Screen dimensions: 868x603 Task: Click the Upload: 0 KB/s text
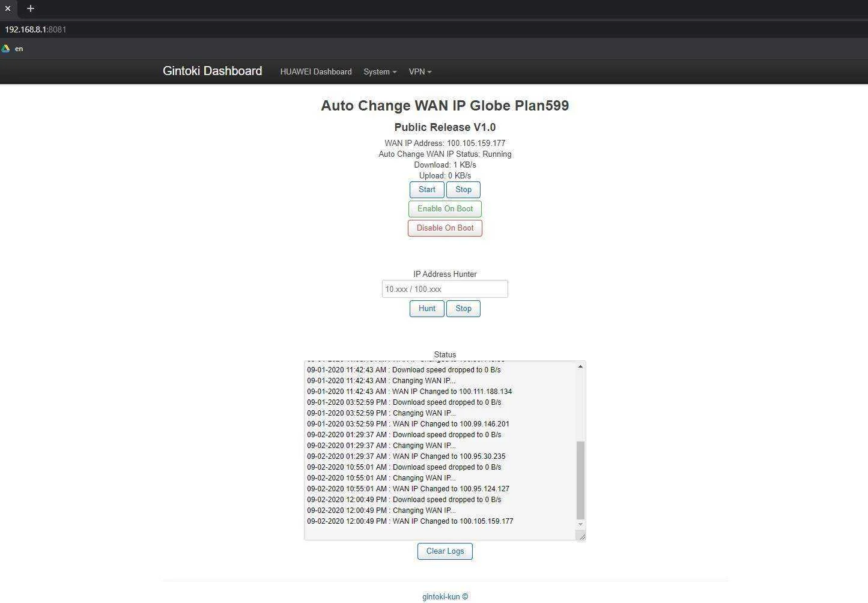[x=445, y=176]
